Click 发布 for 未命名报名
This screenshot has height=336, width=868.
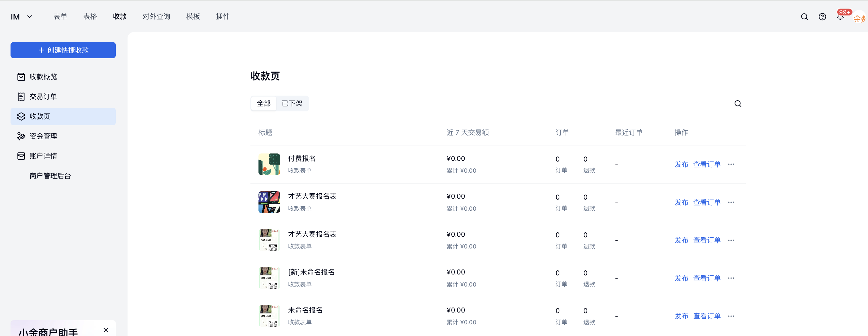[x=681, y=316]
